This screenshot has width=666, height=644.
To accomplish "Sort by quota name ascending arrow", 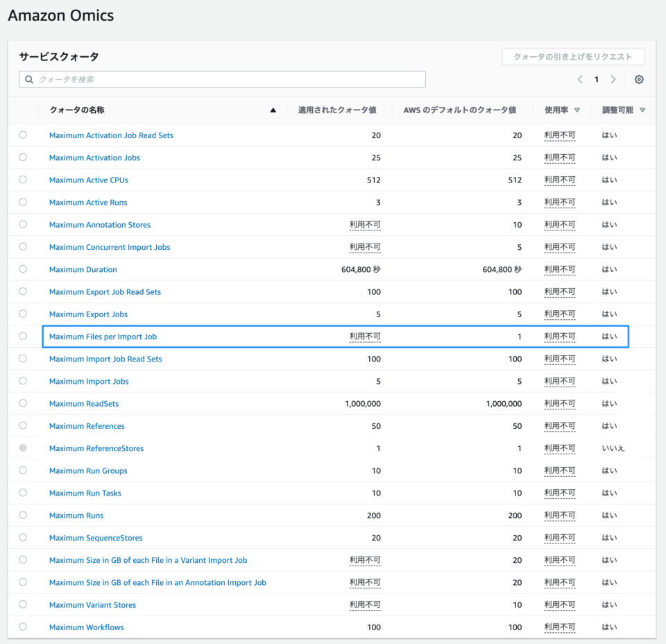I will pyautogui.click(x=273, y=110).
